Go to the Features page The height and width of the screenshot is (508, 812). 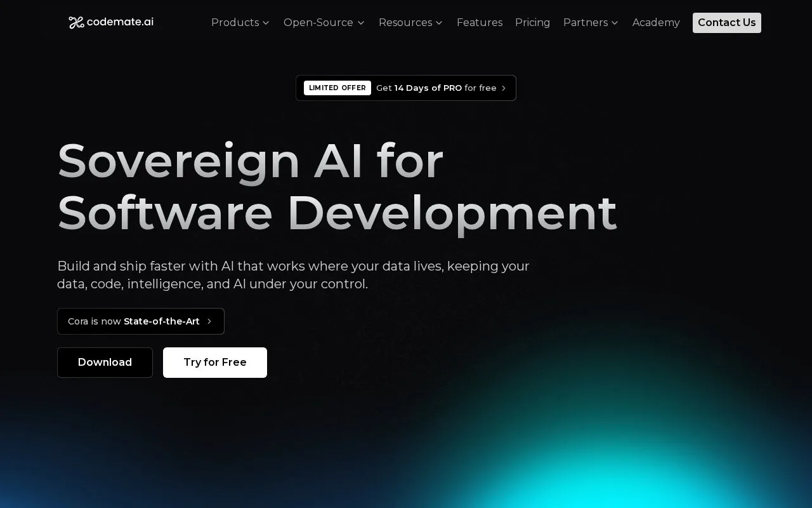pos(480,23)
